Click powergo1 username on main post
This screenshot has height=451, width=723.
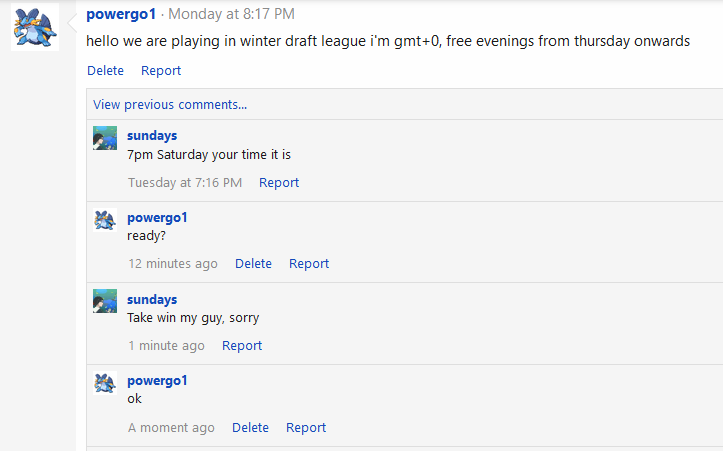[121, 14]
